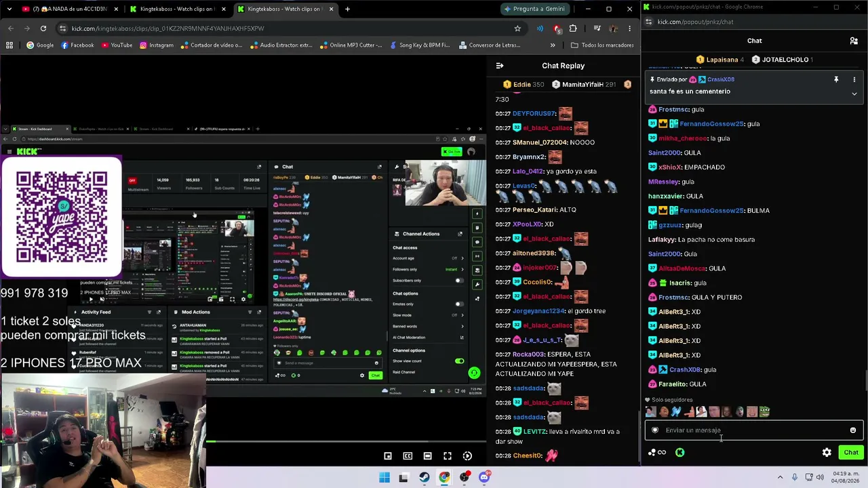Toggle closed captions on the clip
868x488 pixels.
(408, 456)
